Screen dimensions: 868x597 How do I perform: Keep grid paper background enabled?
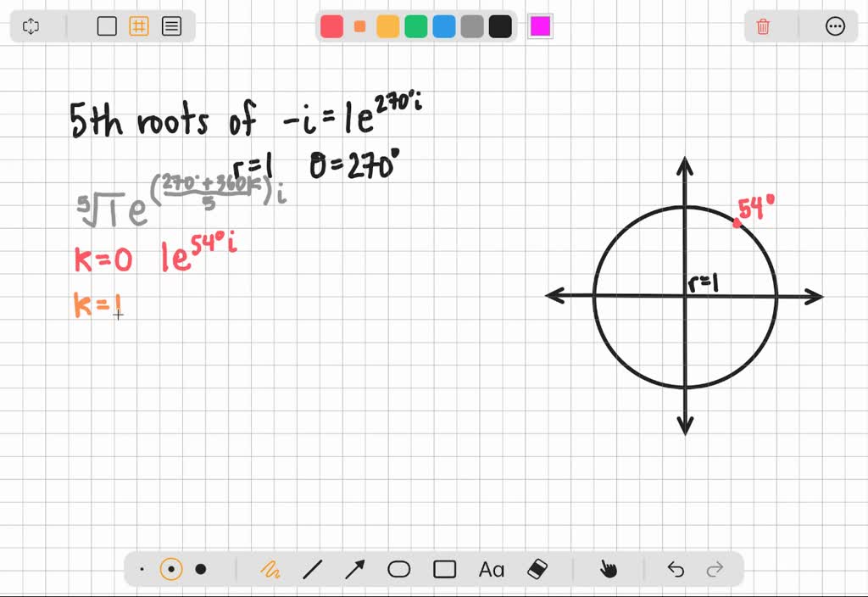coord(139,26)
